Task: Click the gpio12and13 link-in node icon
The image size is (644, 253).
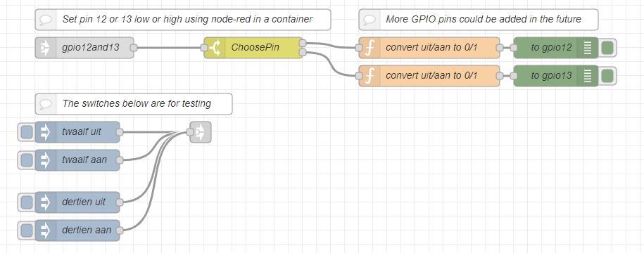Action: tap(46, 48)
